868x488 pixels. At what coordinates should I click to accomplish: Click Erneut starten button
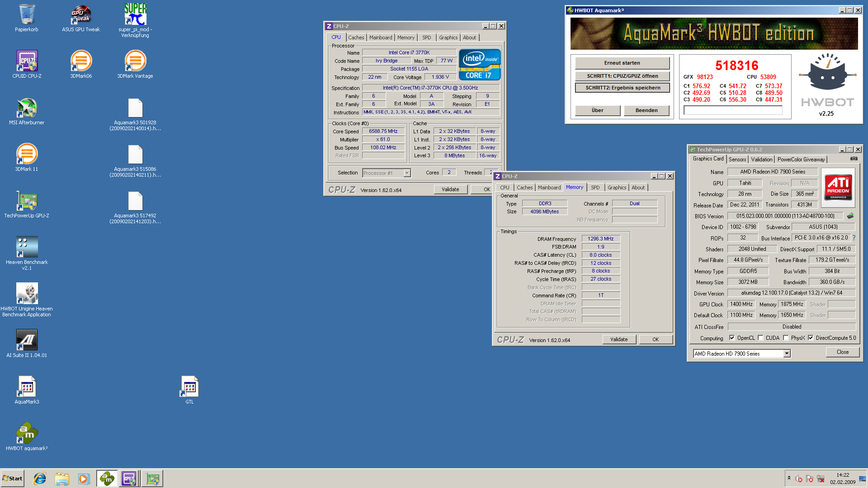point(622,63)
